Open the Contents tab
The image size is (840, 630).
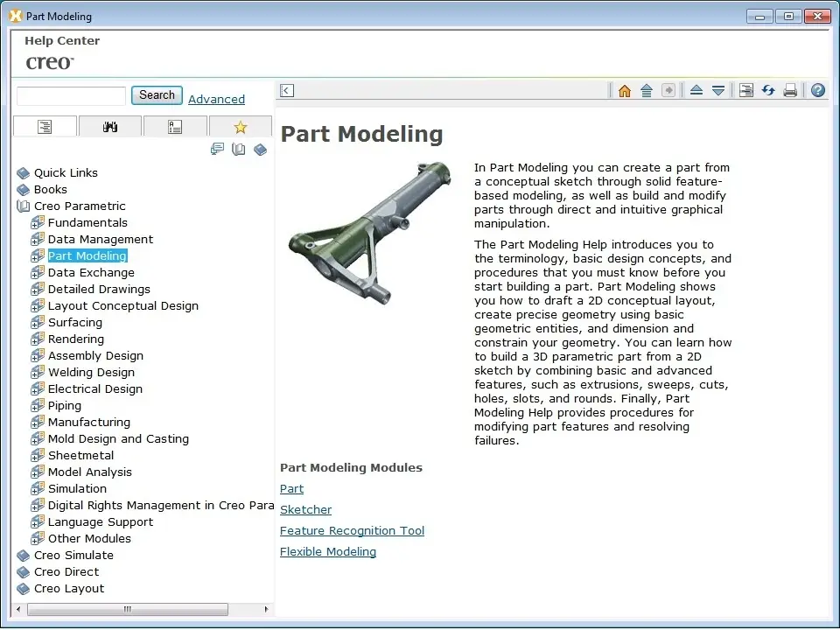[45, 127]
